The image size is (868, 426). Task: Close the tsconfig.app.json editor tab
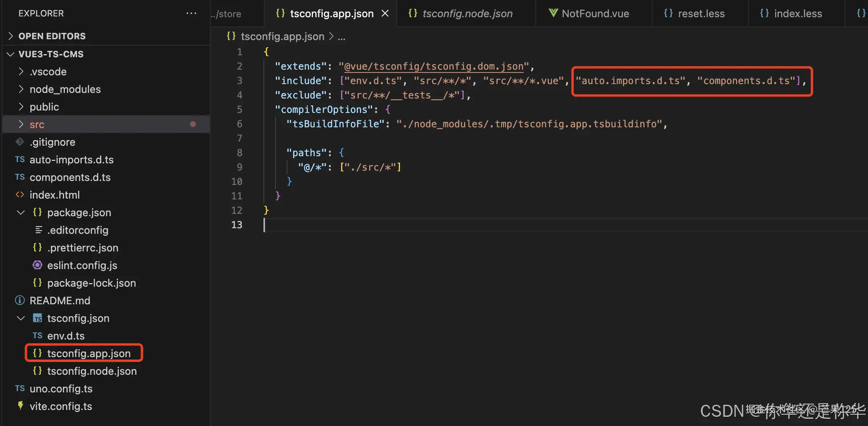[x=385, y=14]
